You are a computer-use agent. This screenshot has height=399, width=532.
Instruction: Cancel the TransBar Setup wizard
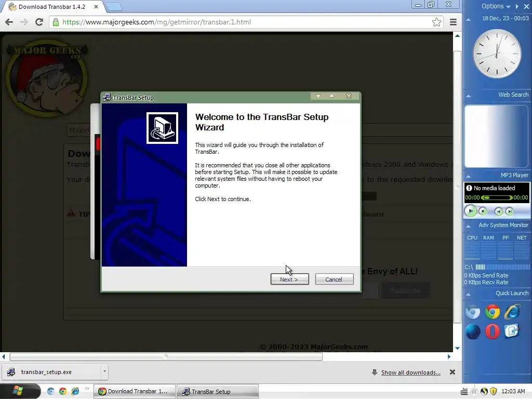click(x=334, y=279)
